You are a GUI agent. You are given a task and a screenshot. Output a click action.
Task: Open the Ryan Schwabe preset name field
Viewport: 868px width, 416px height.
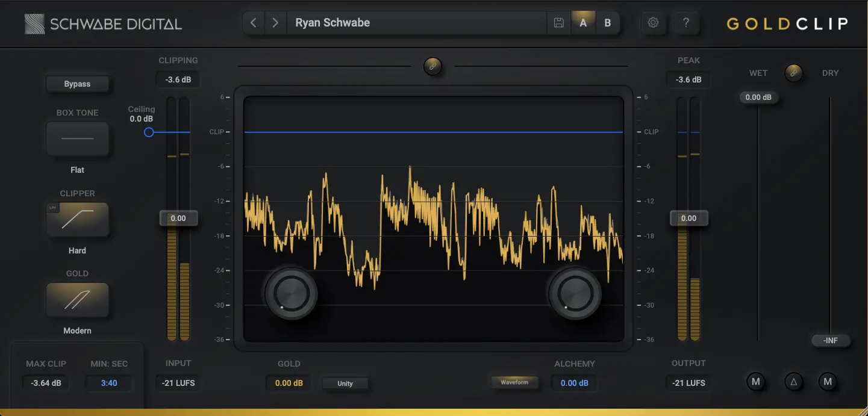point(417,23)
